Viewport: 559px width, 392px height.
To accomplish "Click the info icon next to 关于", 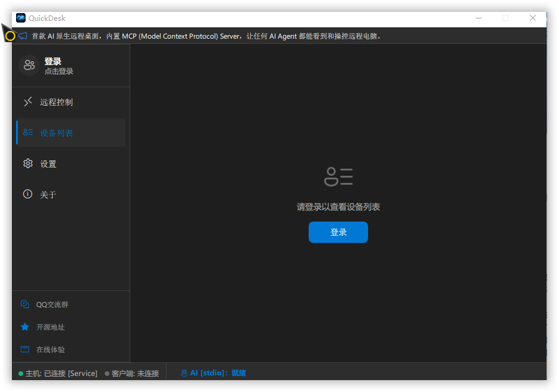I will (x=27, y=194).
